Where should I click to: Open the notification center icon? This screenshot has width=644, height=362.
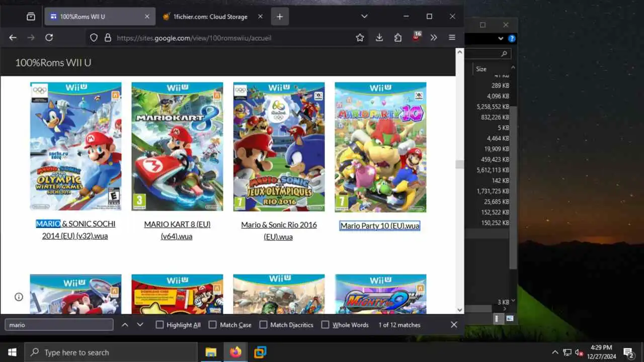click(628, 352)
